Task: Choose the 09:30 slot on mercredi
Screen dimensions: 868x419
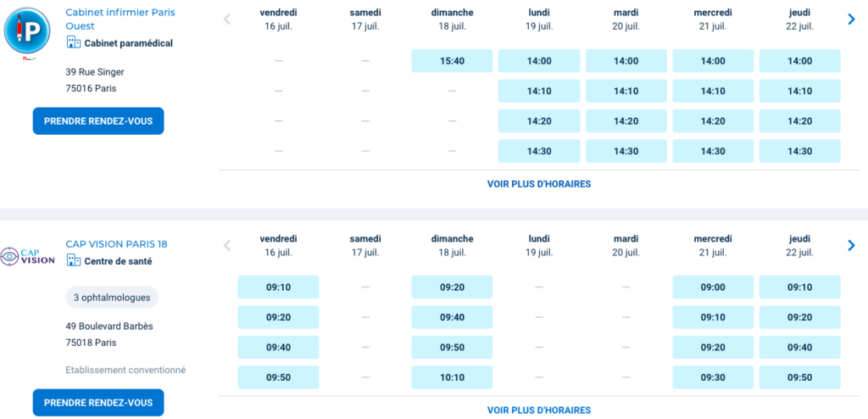Action: [x=713, y=377]
